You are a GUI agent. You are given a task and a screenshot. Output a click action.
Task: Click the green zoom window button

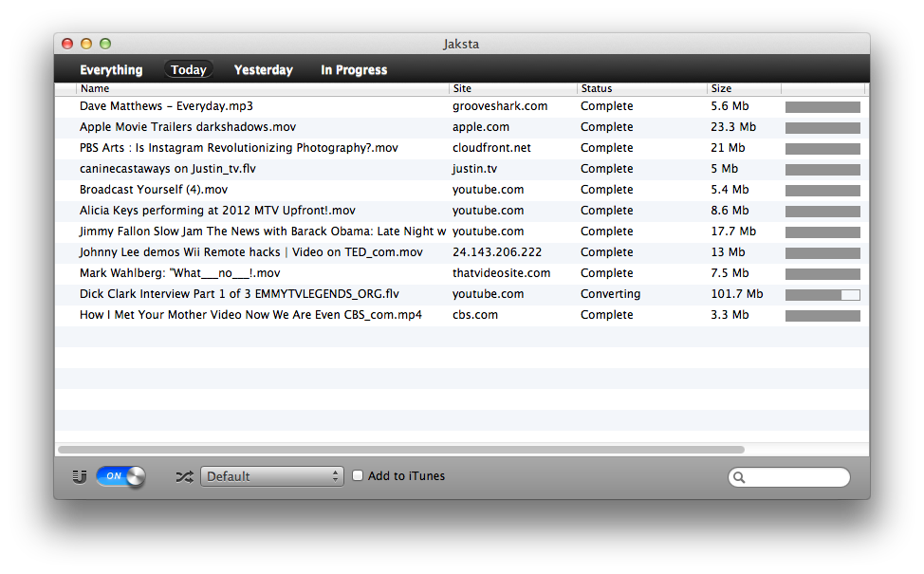click(105, 44)
